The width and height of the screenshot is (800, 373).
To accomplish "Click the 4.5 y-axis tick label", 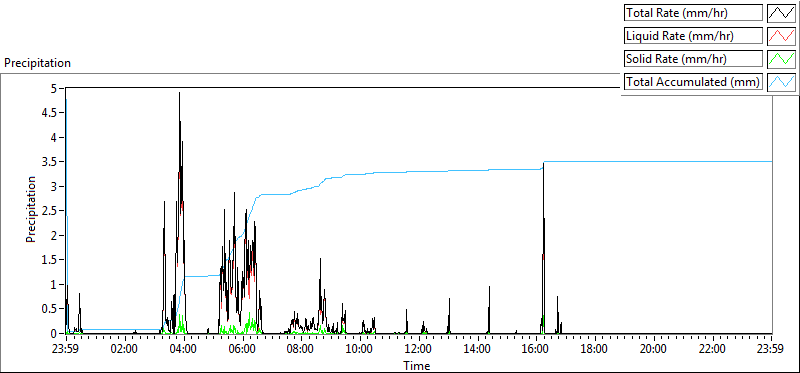I will click(x=49, y=113).
